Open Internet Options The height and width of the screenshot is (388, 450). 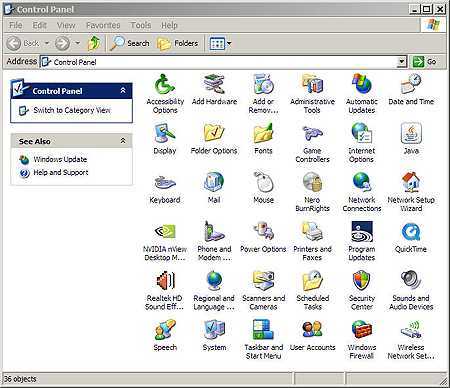[x=362, y=143]
